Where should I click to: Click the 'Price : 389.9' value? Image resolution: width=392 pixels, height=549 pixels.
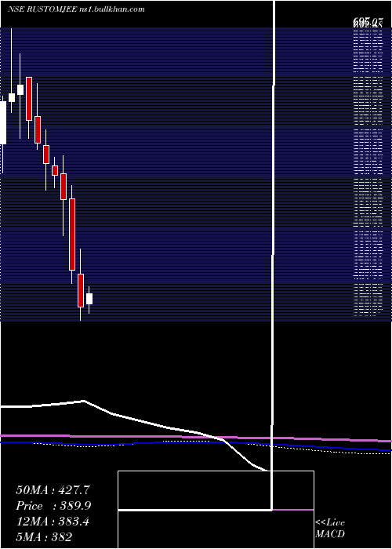53,506
